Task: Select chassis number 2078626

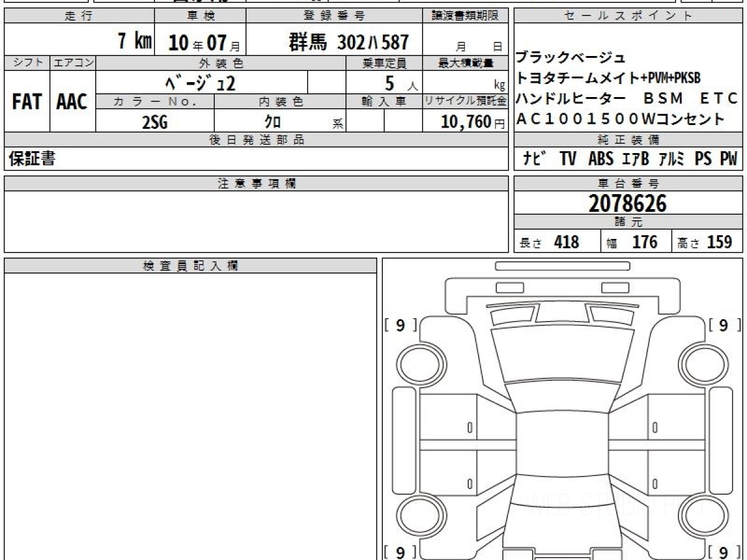Action: [627, 203]
